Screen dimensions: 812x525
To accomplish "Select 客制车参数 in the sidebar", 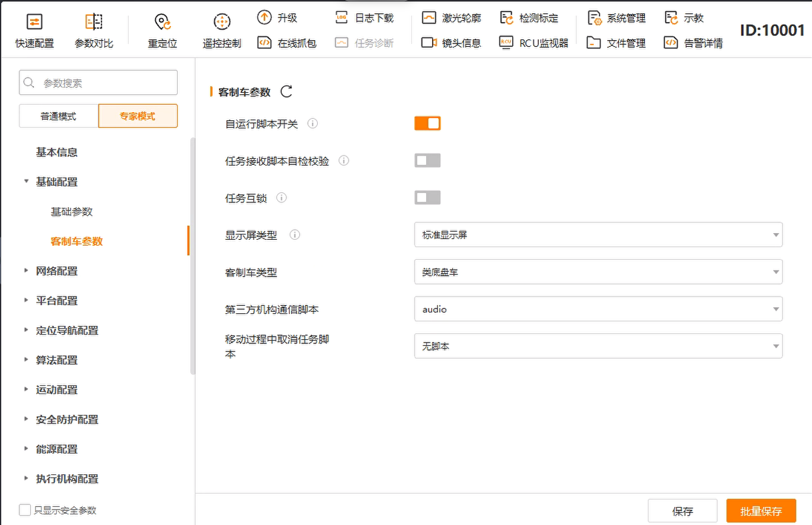I will 77,241.
